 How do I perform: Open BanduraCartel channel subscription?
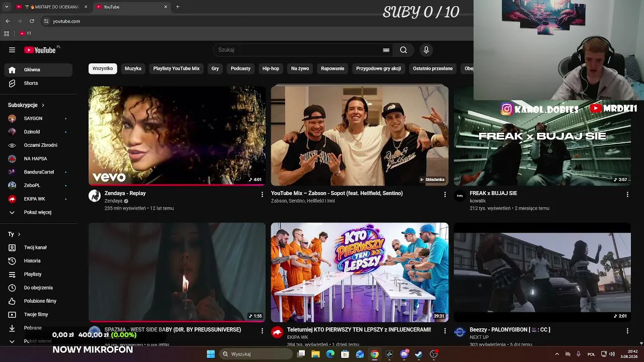tap(38, 172)
